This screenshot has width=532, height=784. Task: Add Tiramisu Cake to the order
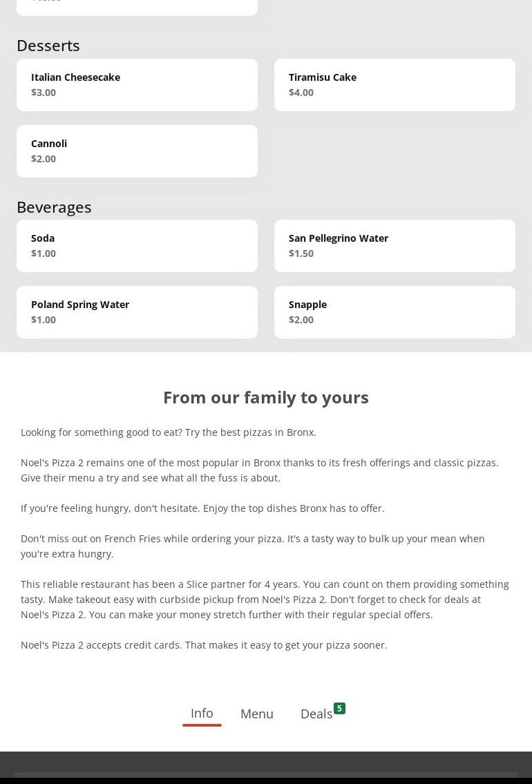tap(395, 85)
